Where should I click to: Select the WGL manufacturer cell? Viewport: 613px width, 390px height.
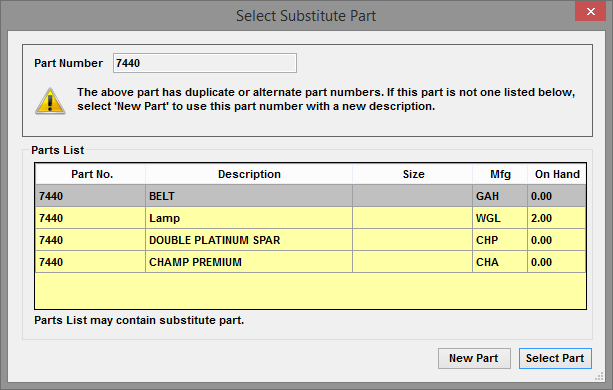500,218
